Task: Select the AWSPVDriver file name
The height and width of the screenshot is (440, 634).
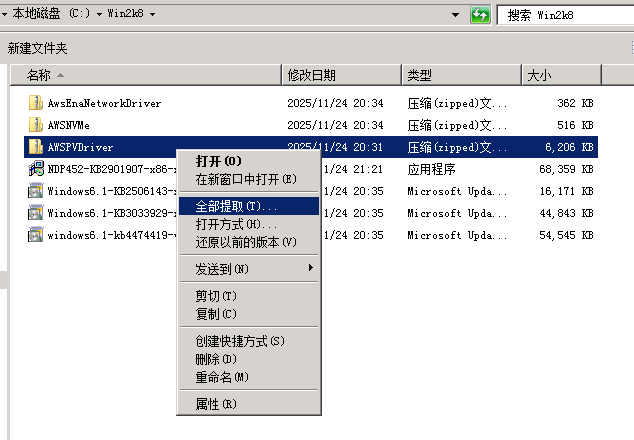Action: click(80, 147)
